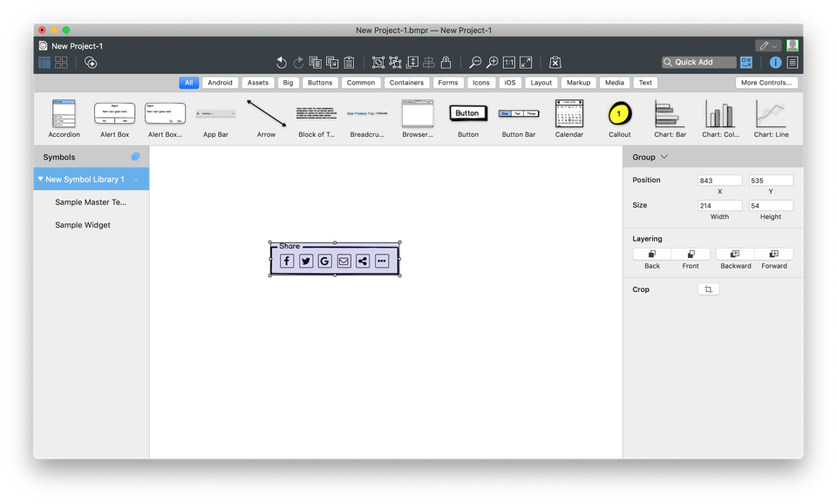Send selection to Back layer
This screenshot has height=504, width=837.
[651, 255]
